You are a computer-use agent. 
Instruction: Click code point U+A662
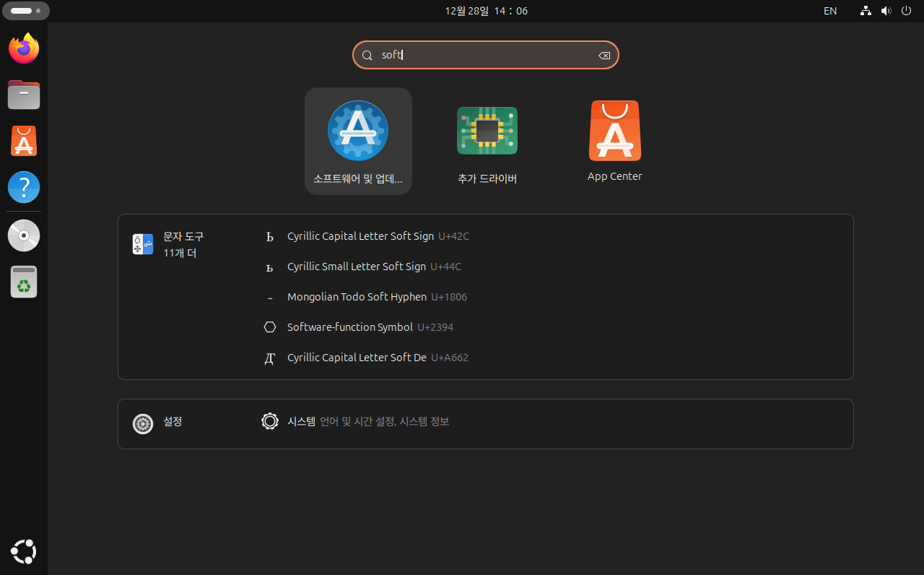point(450,358)
